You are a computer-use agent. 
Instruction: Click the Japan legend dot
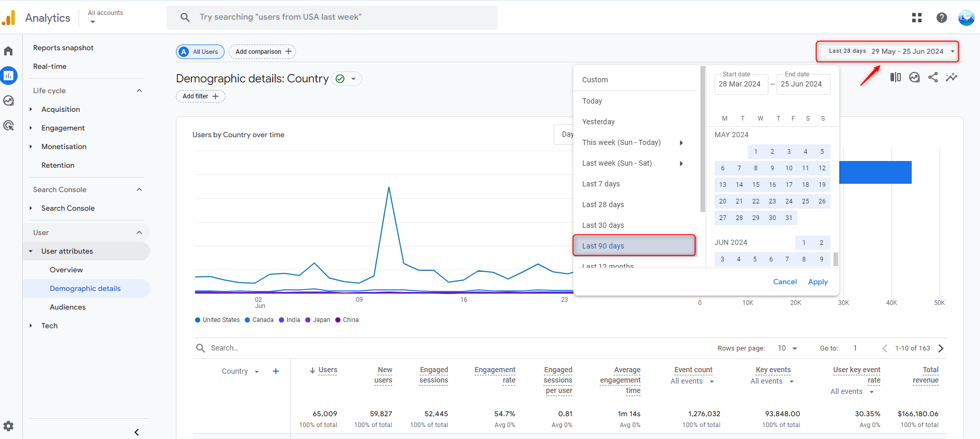click(x=308, y=320)
